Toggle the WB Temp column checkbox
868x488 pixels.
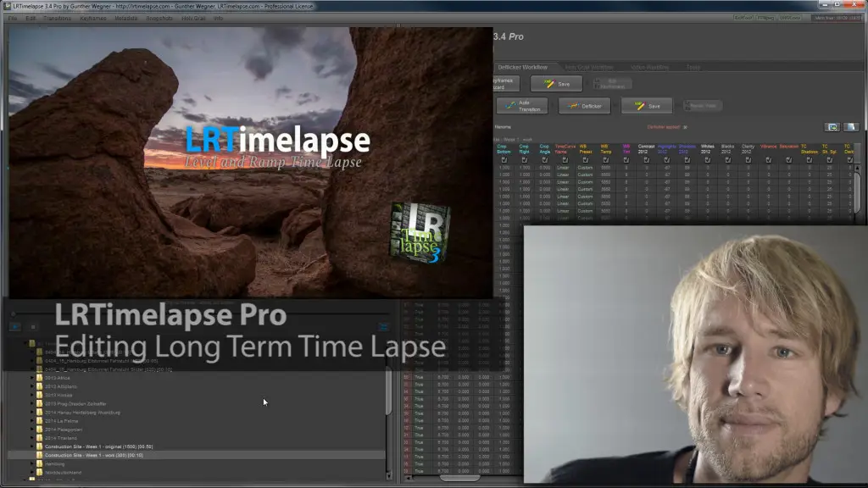[605, 160]
